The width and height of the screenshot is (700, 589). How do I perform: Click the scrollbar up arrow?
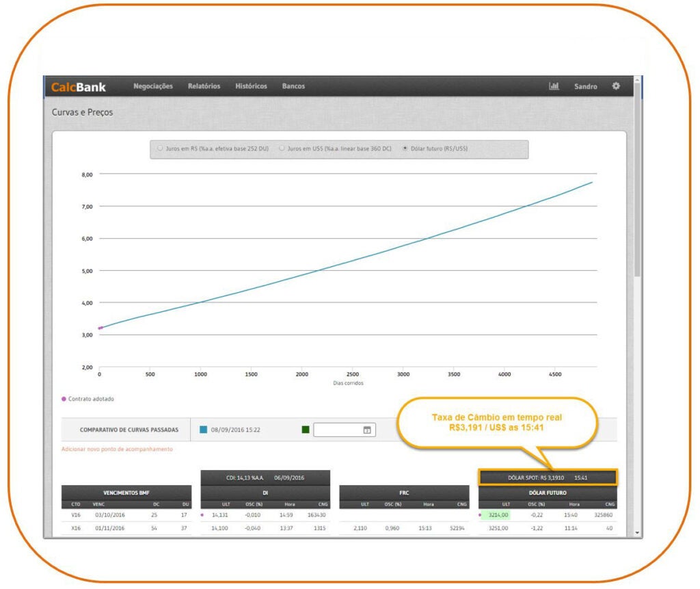coord(638,81)
